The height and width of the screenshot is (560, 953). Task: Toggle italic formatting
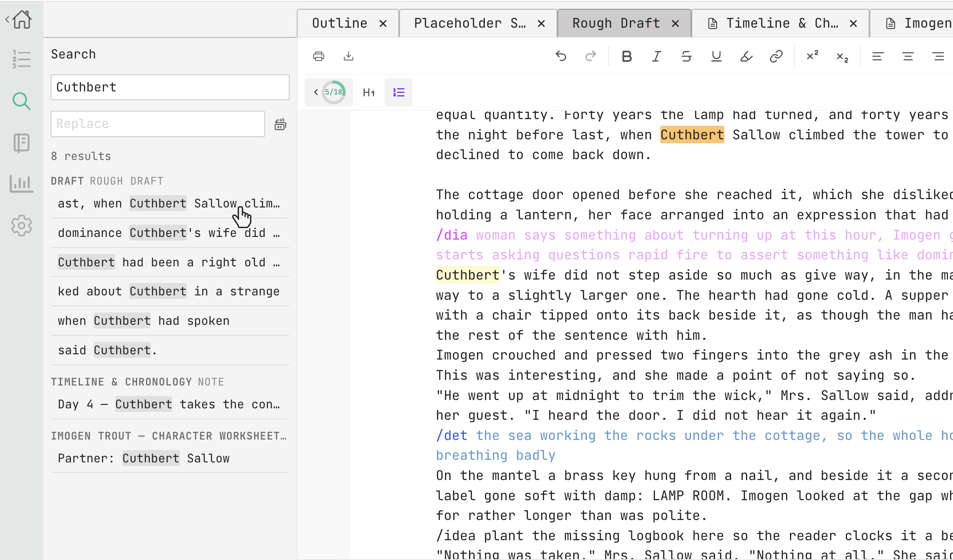point(657,56)
